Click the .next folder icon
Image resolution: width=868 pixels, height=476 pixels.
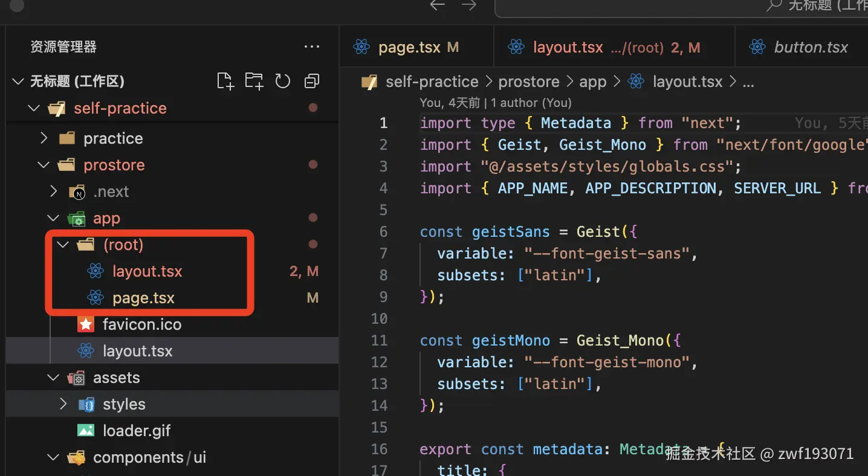pos(77,192)
